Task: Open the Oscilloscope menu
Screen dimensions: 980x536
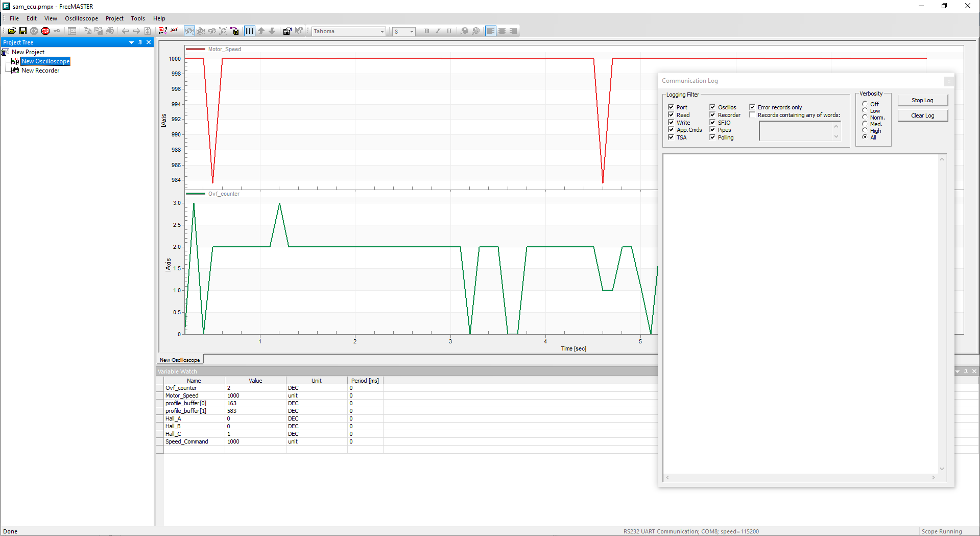Action: 81,18
